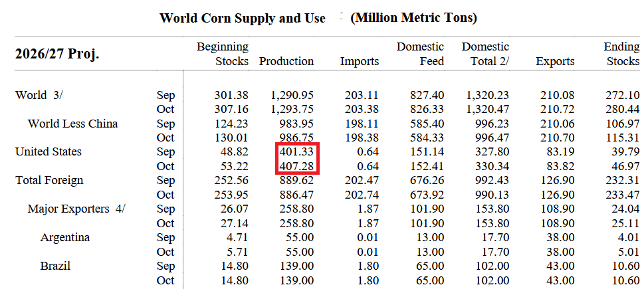Image resolution: width=644 pixels, height=295 pixels.
Task: Select the 'Total Foreign' row label
Action: [x=49, y=180]
